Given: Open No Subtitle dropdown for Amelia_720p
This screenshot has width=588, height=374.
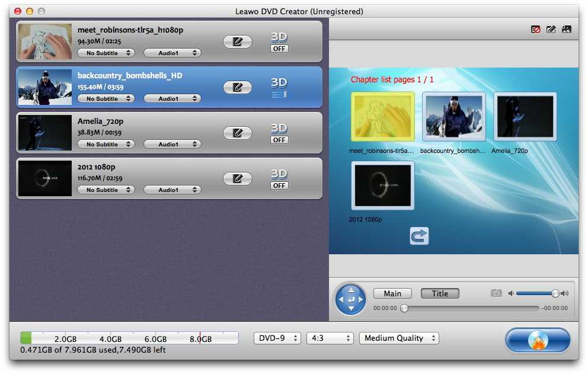Looking at the screenshot, I should point(106,144).
